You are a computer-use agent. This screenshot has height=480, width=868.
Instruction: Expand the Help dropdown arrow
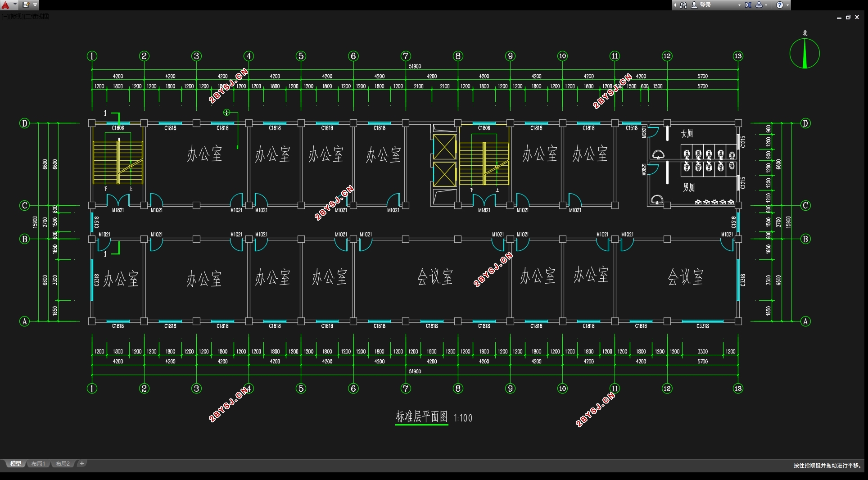pyautogui.click(x=787, y=5)
